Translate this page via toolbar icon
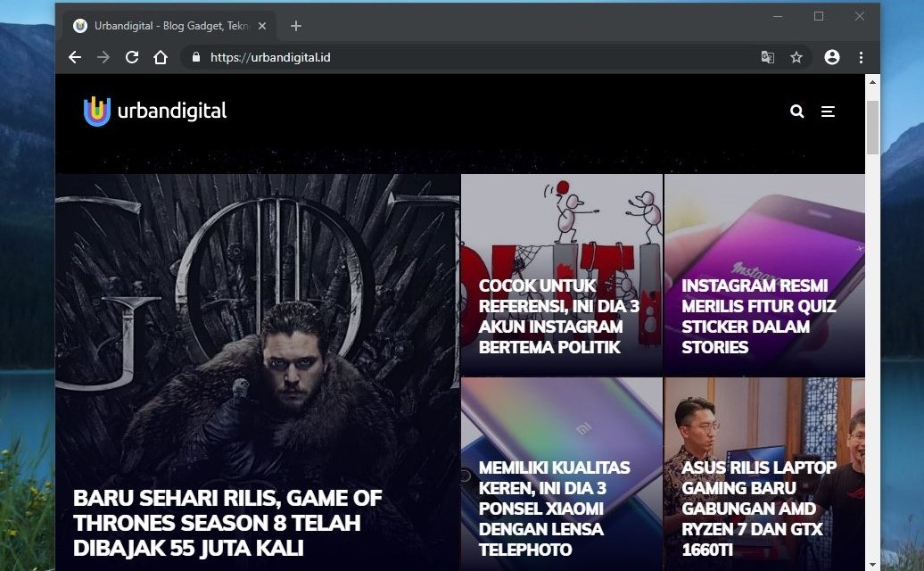 pyautogui.click(x=767, y=57)
